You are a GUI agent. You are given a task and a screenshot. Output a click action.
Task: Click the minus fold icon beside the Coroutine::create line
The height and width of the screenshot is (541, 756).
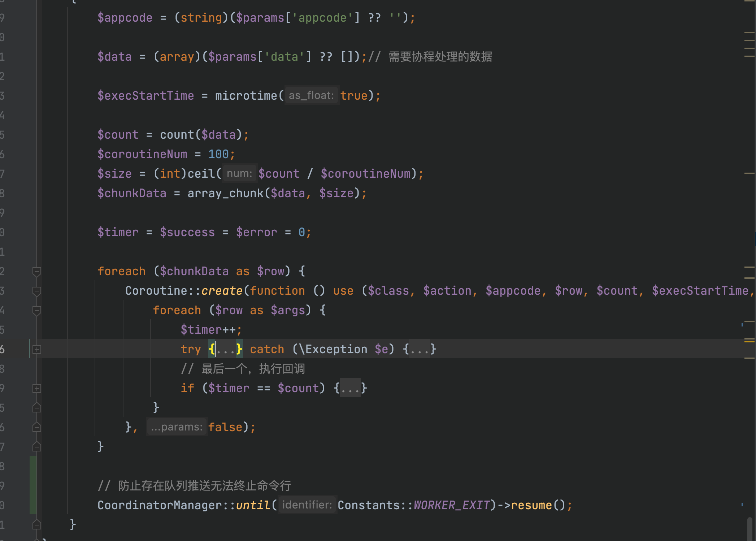tap(36, 291)
